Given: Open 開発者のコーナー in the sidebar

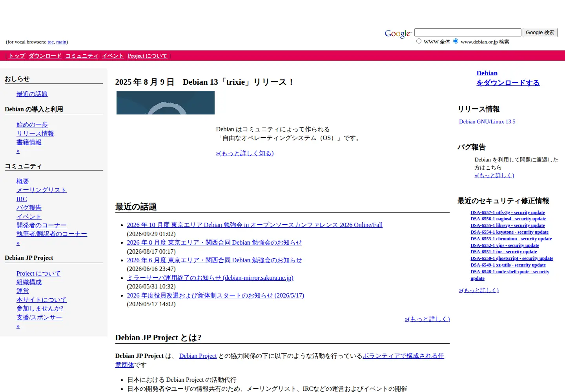Looking at the screenshot, I should tap(42, 225).
